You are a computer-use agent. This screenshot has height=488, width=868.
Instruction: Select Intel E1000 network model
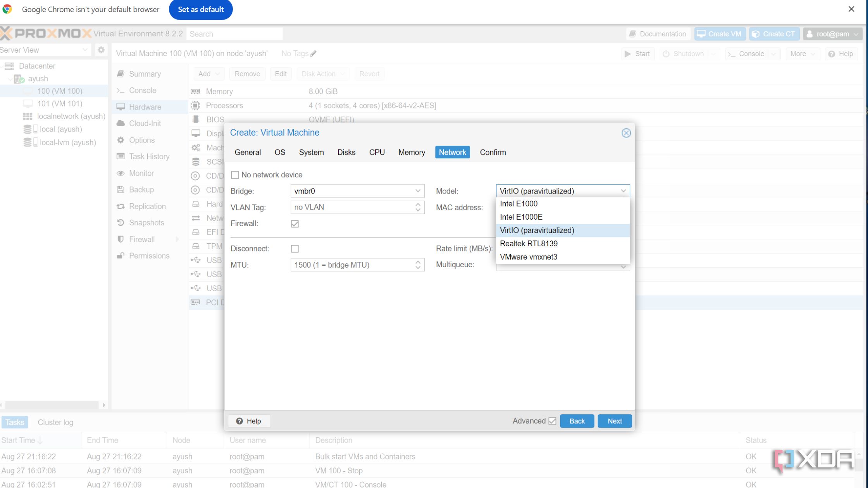563,204
